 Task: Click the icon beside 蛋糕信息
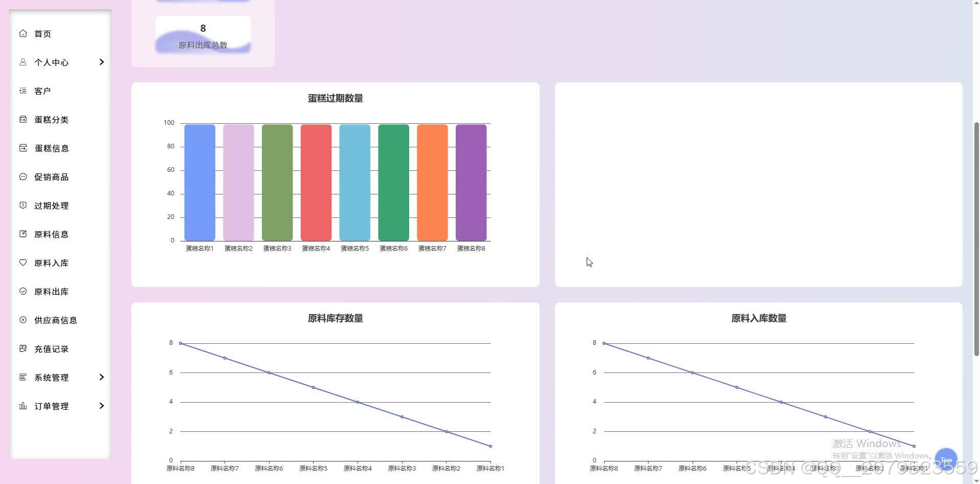[23, 148]
